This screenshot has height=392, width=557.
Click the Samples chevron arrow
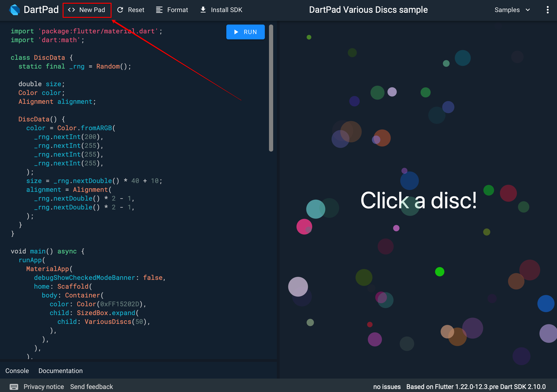[x=528, y=10]
